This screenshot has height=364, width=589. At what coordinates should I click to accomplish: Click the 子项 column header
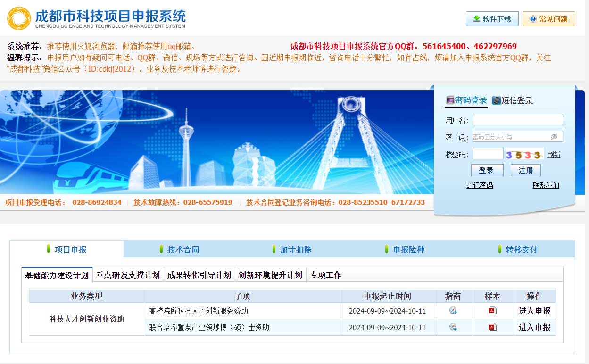tap(242, 296)
